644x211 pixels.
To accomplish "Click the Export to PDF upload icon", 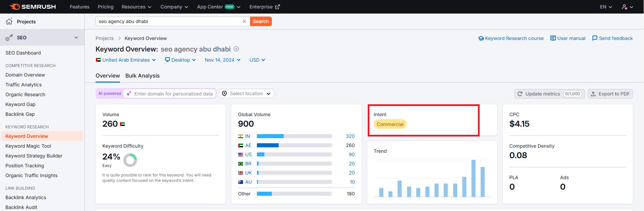I will 593,94.
